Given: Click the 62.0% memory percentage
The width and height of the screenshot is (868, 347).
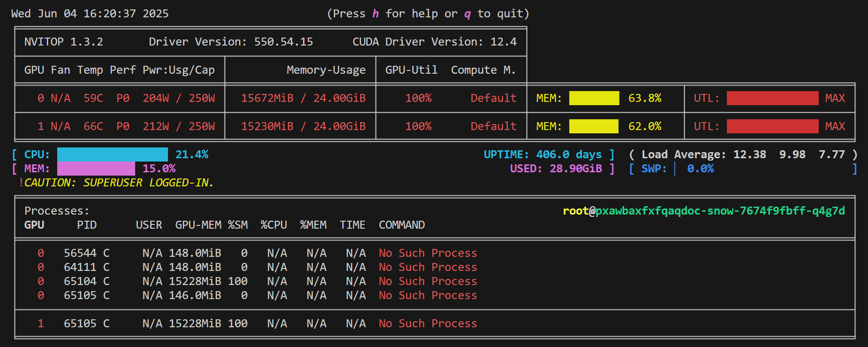Looking at the screenshot, I should click(x=645, y=126).
